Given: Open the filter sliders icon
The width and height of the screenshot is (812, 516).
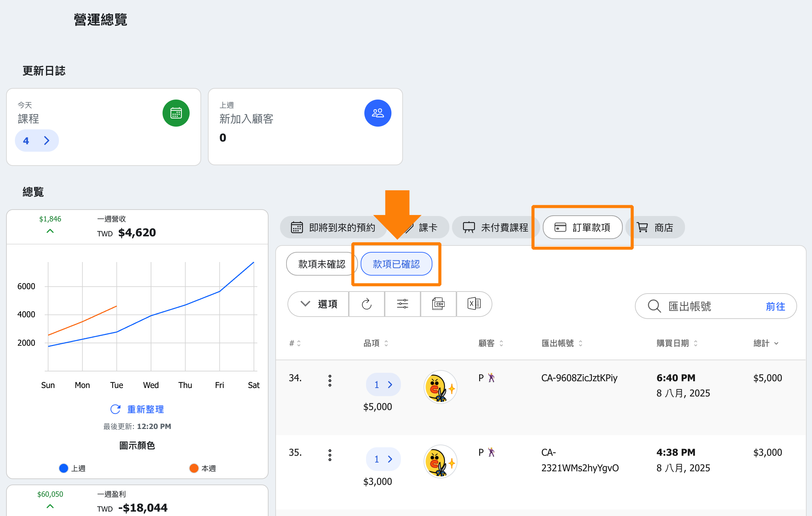Looking at the screenshot, I should [402, 304].
